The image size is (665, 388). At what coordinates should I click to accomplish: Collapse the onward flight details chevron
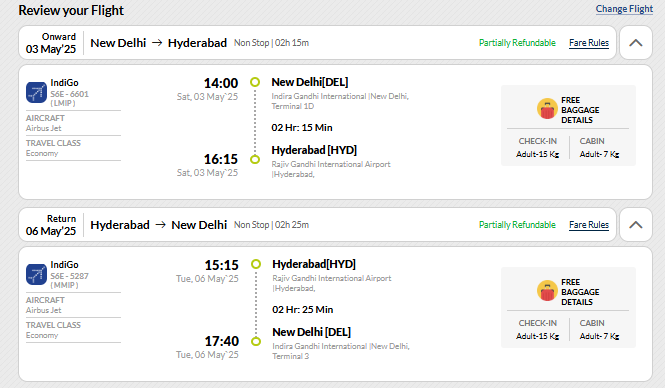tap(635, 43)
